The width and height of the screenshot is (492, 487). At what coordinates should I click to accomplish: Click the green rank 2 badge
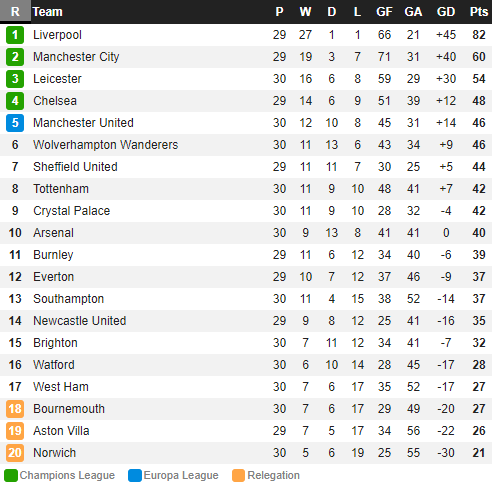click(x=15, y=57)
